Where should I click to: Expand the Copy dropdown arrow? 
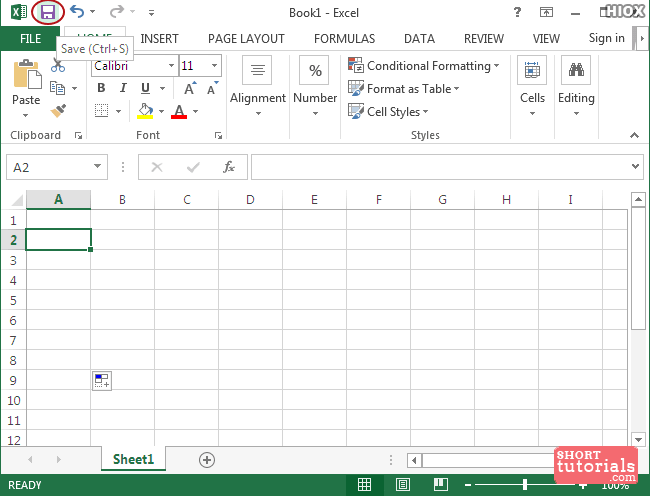coord(75,88)
